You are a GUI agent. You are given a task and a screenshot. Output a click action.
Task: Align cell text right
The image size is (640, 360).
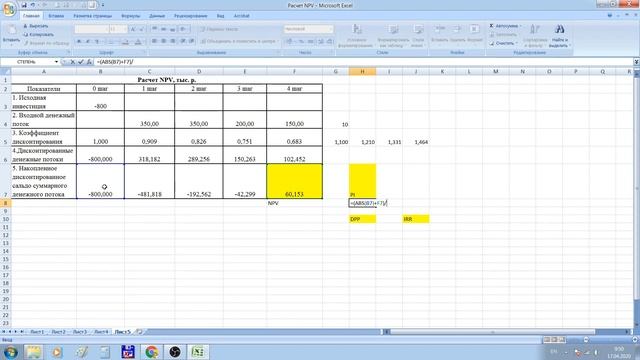173,42
